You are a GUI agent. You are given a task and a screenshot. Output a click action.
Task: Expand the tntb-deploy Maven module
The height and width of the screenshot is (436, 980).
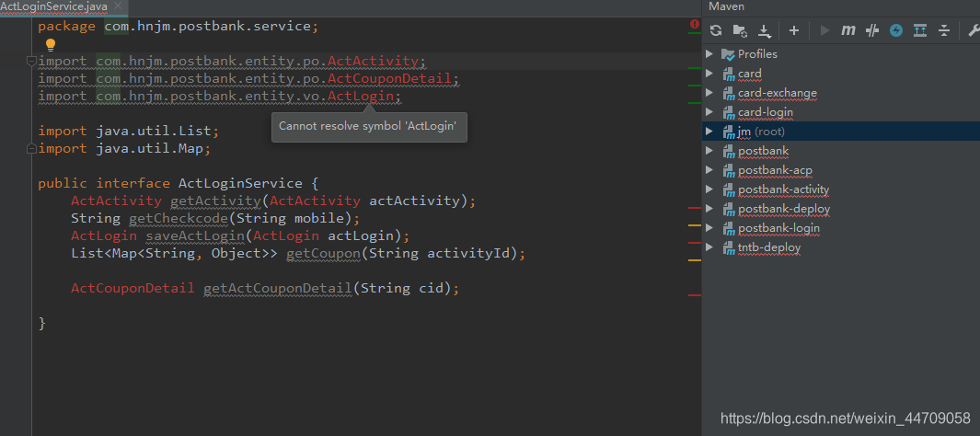pos(709,247)
